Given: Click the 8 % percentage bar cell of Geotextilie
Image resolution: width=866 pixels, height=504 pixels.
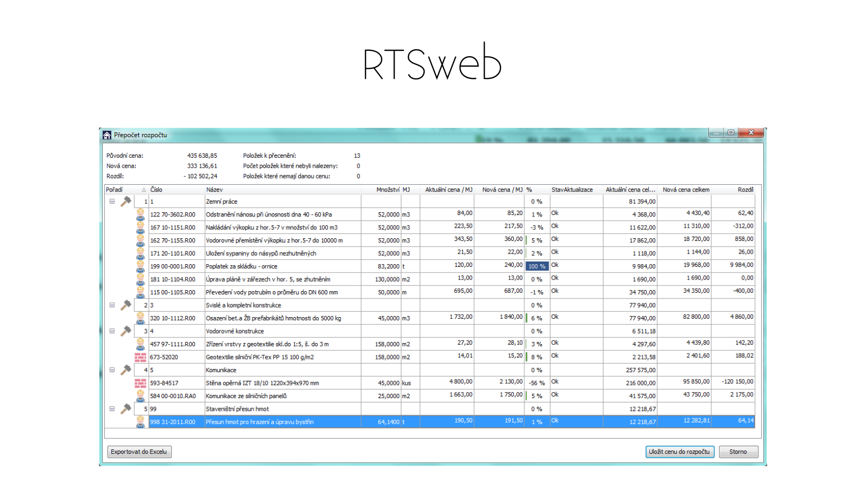Looking at the screenshot, I should point(537,357).
